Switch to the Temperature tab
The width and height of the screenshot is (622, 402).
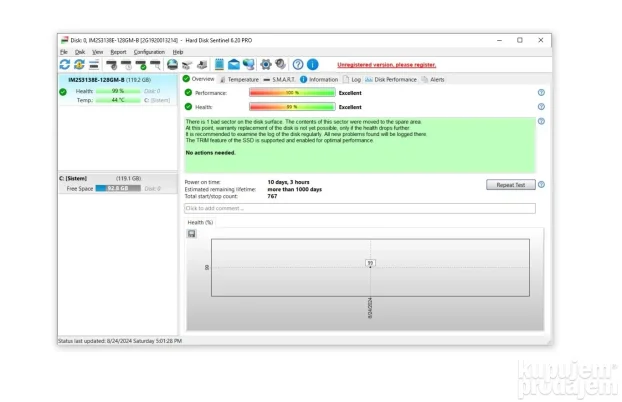(239, 79)
